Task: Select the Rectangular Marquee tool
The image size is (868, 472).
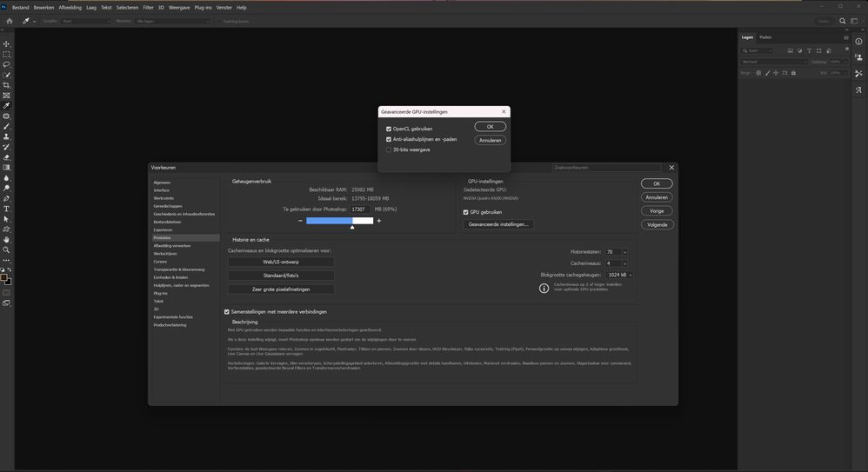Action: coord(6,54)
